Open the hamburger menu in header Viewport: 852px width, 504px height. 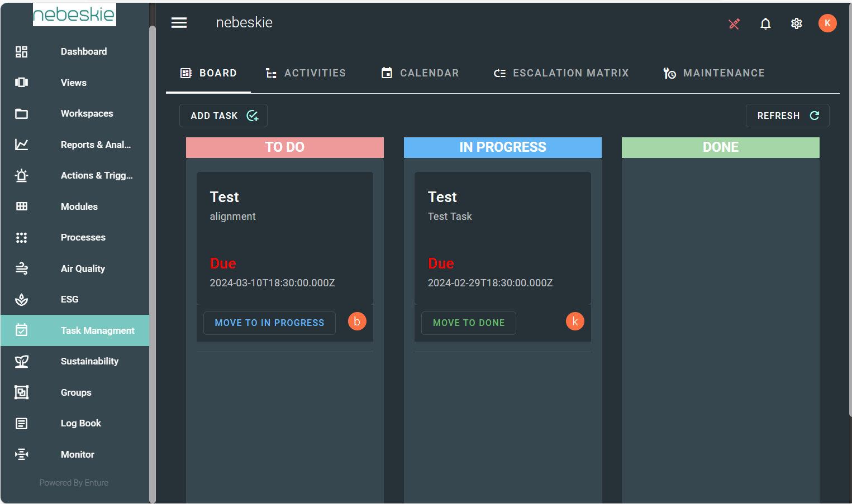(179, 23)
